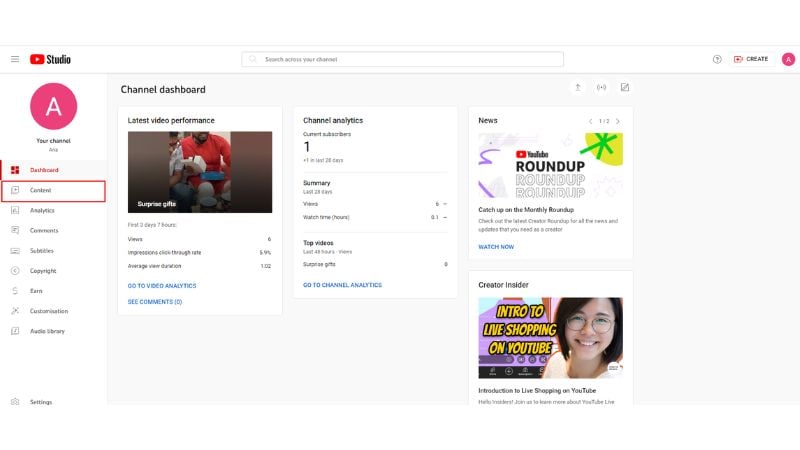This screenshot has width=800, height=450.
Task: Open Content in the sidebar
Action: [54, 190]
